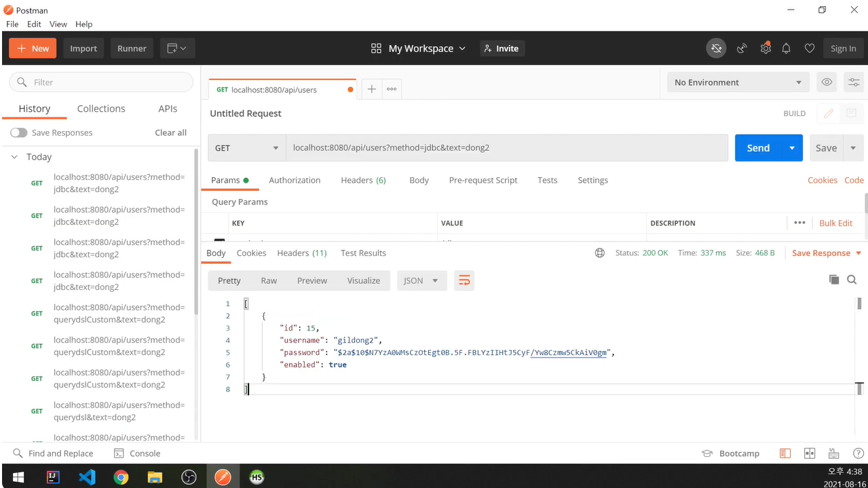Click the history Filter search field
This screenshot has height=488, width=868.
[101, 82]
